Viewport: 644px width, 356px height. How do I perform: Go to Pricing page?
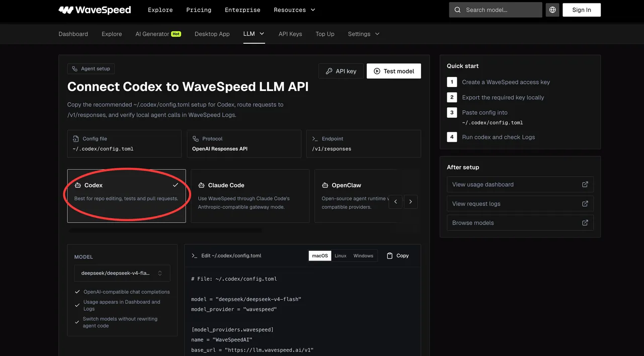199,10
